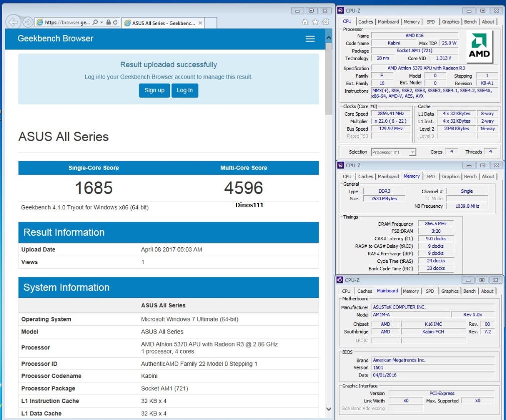The image size is (506, 420).
Task: Click the refresh icon in address bar
Action: (115, 22)
